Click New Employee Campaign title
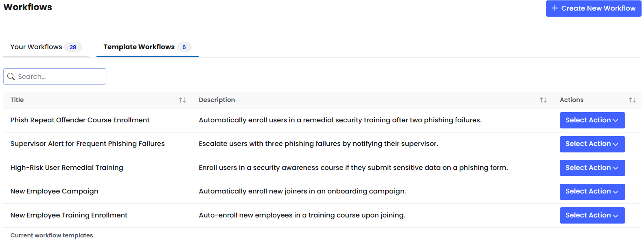Viewport: 644px width, 239px height. 54,191
